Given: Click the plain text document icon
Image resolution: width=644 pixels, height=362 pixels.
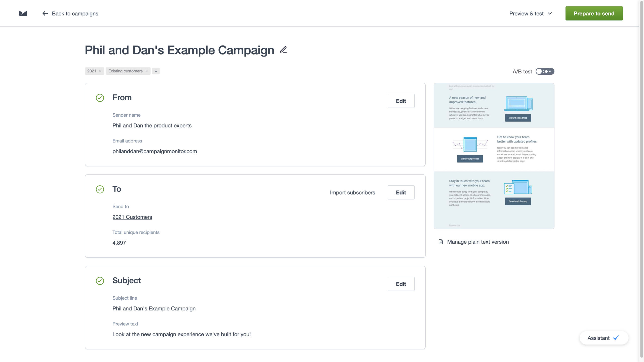Looking at the screenshot, I should pos(440,242).
